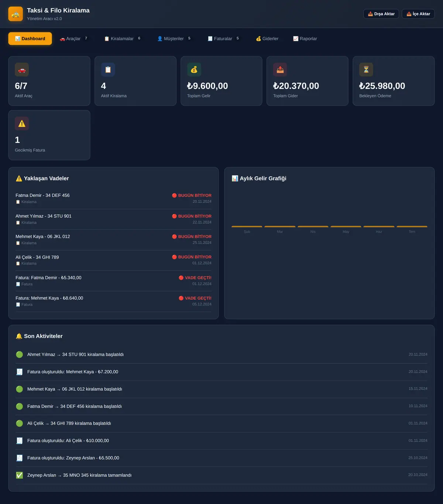Click the hourglass icon in Bekleyen Ödeme card
This screenshot has height=504, width=443.
point(366,69)
